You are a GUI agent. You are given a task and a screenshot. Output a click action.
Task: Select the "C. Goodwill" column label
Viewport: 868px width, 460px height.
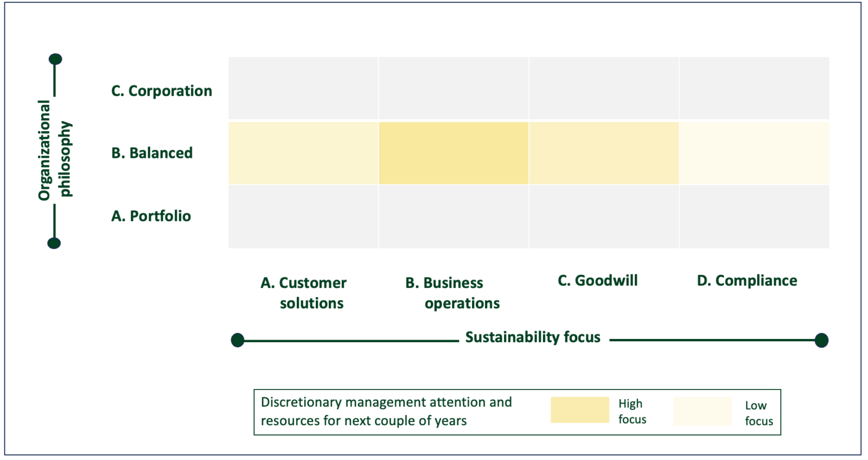(598, 281)
